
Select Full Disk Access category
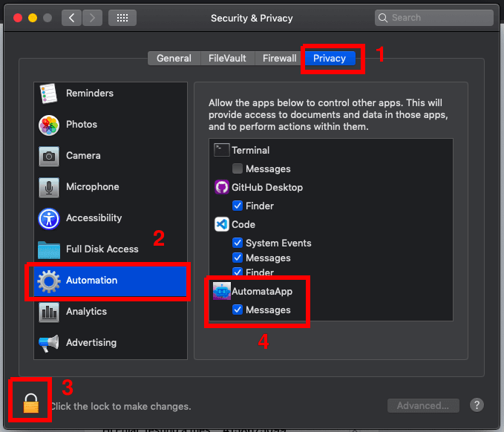[x=111, y=249]
